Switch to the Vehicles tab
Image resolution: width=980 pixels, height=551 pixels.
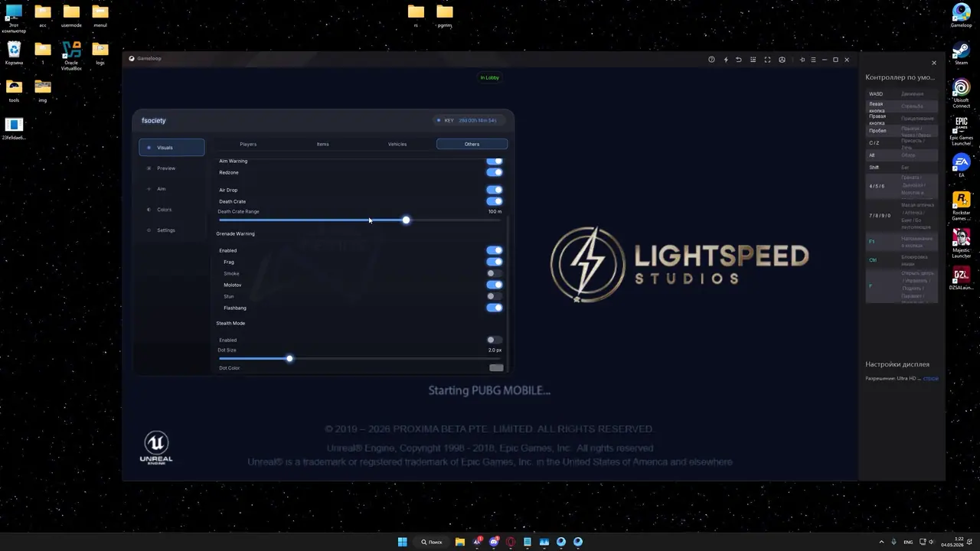coord(397,144)
